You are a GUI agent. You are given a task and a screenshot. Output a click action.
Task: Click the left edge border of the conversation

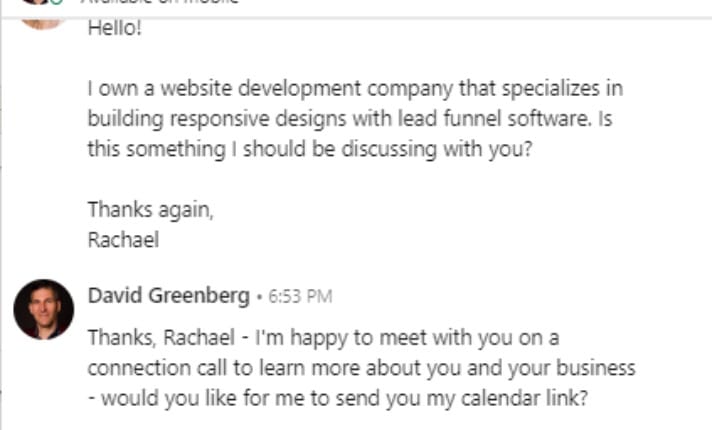(1, 222)
